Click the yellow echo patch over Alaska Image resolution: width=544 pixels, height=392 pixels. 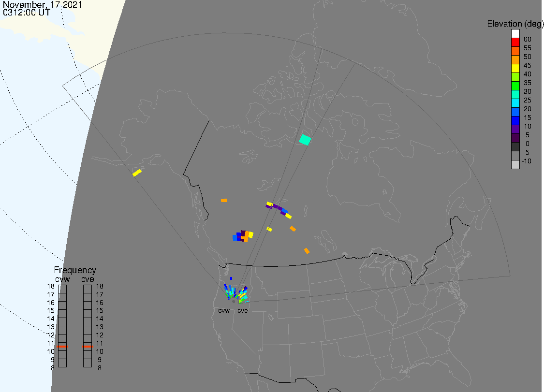pos(137,173)
